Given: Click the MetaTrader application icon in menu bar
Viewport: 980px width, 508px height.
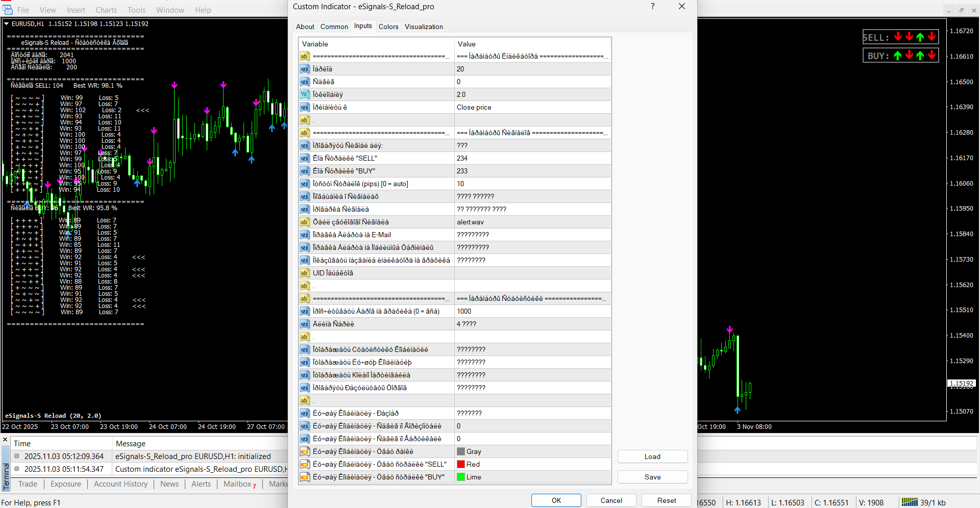Looking at the screenshot, I should tap(7, 10).
